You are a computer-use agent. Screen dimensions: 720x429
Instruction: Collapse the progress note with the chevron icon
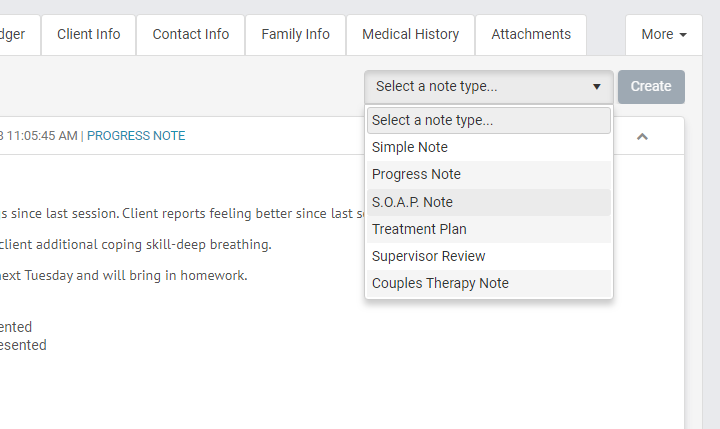(x=642, y=136)
